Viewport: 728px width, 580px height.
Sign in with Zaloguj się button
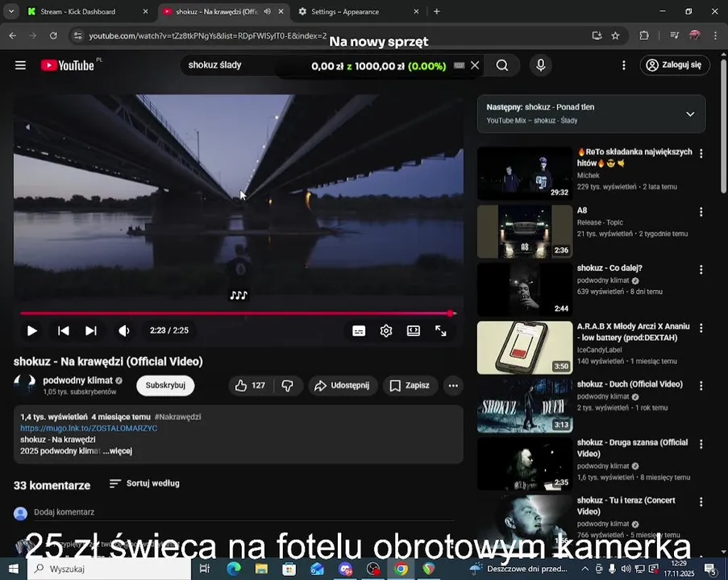[x=675, y=65]
